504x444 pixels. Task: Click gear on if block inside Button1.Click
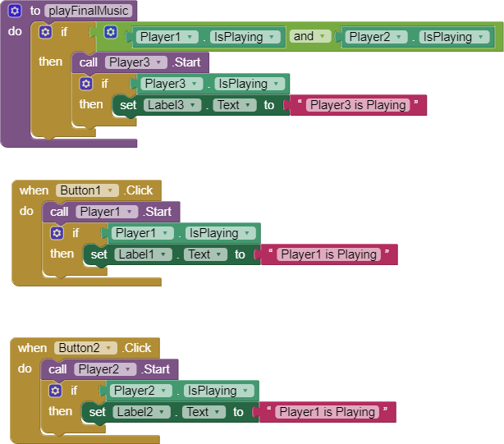tap(56, 233)
